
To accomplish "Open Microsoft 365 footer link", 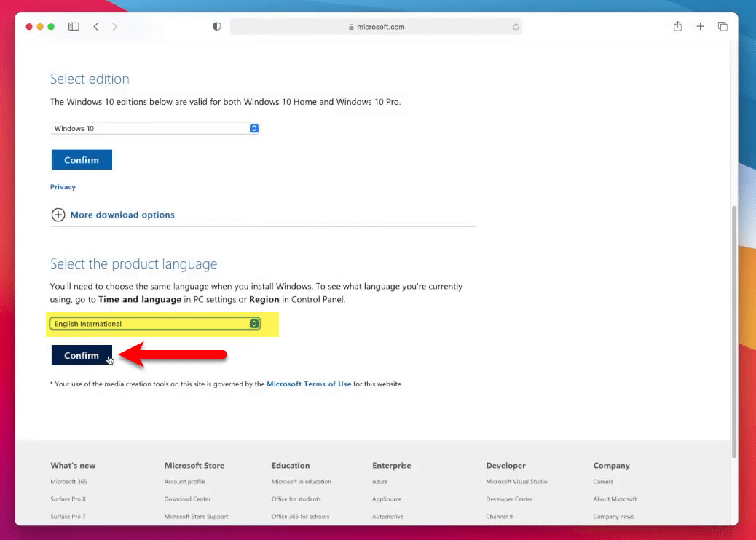I will point(69,481).
